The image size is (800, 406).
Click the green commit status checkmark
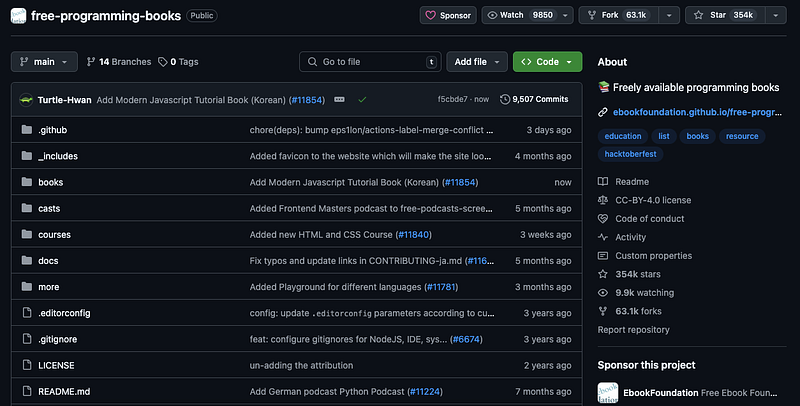coord(362,99)
